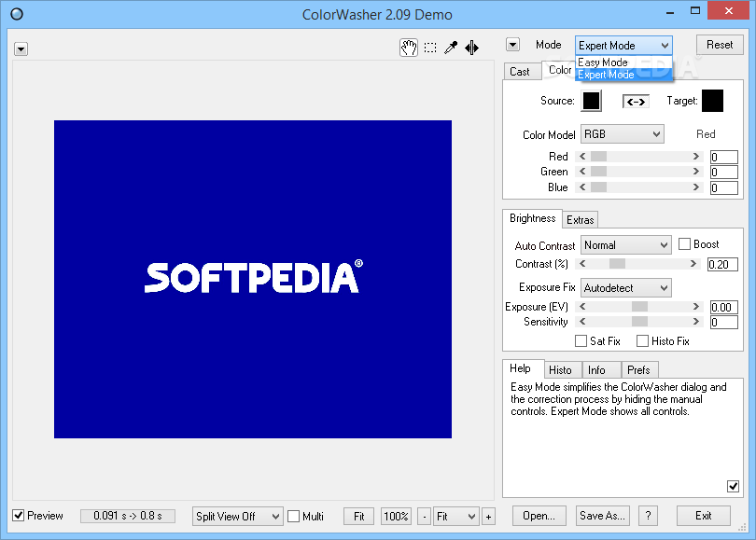Click the Source color swatch
The width and height of the screenshot is (756, 540).
coord(591,101)
